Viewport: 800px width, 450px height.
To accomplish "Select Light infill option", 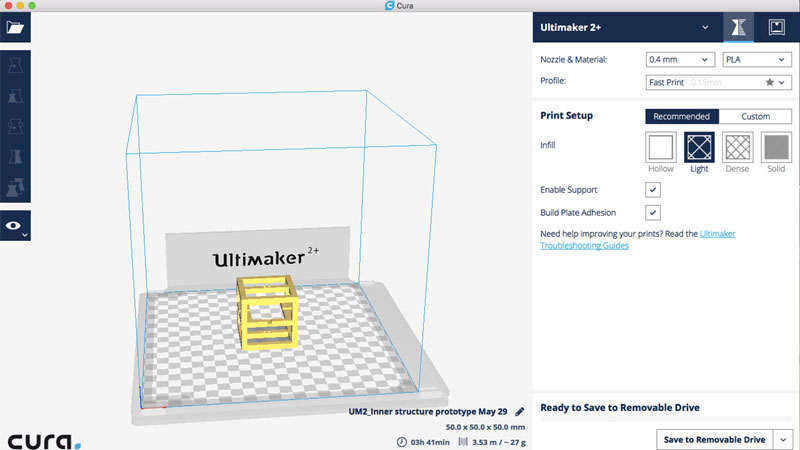I will [699, 147].
